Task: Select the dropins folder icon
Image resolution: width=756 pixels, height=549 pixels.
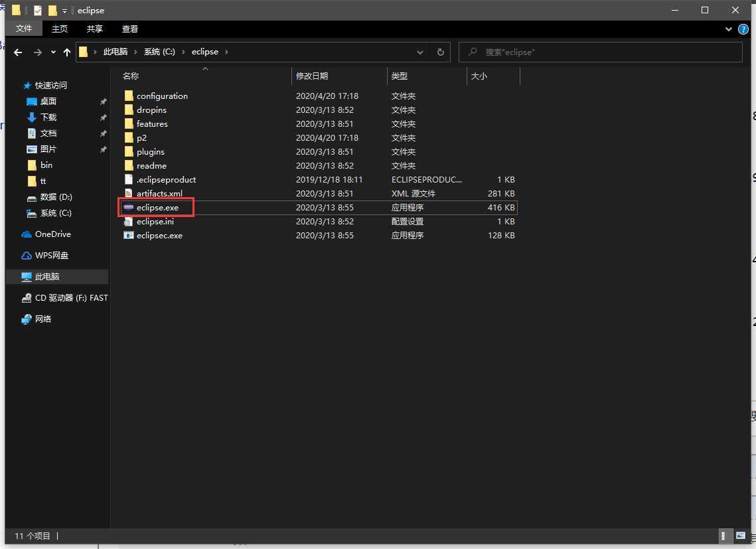Action: coord(128,110)
